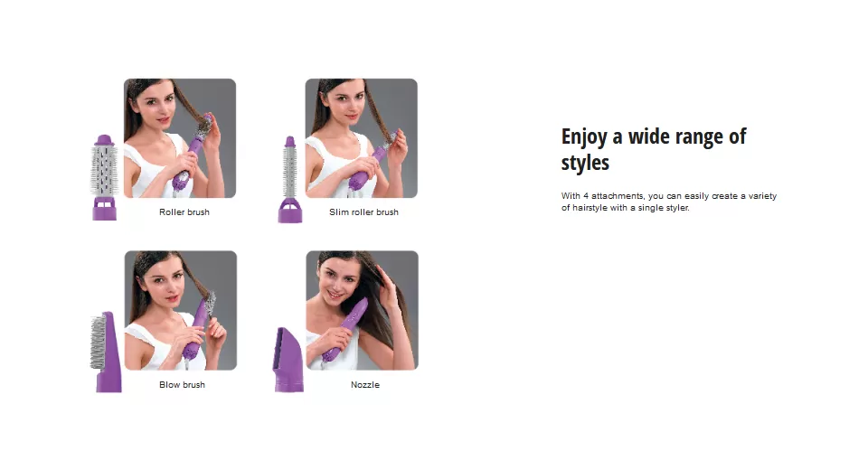
Task: Click the "With 4 attachments" description line
Action: click(669, 196)
